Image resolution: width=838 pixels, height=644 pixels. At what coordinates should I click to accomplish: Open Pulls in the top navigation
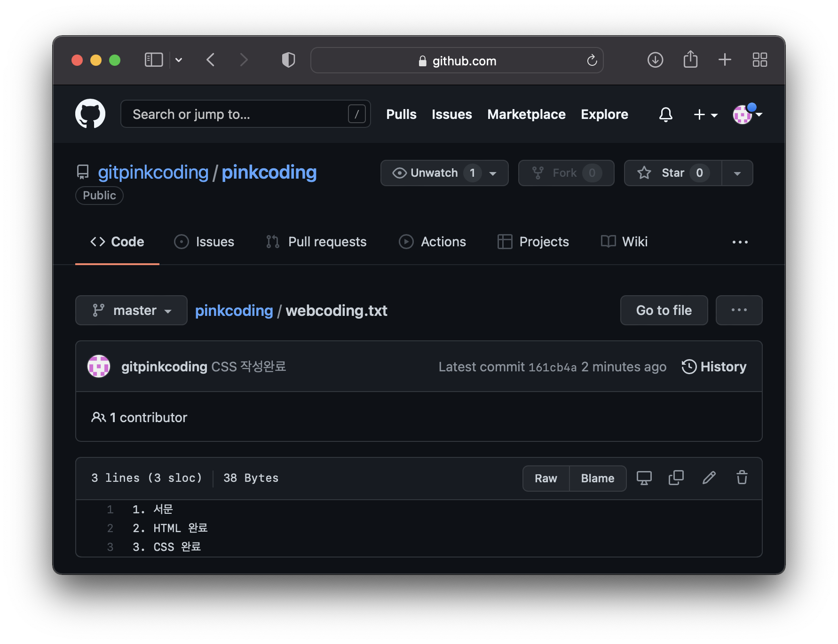pyautogui.click(x=401, y=114)
